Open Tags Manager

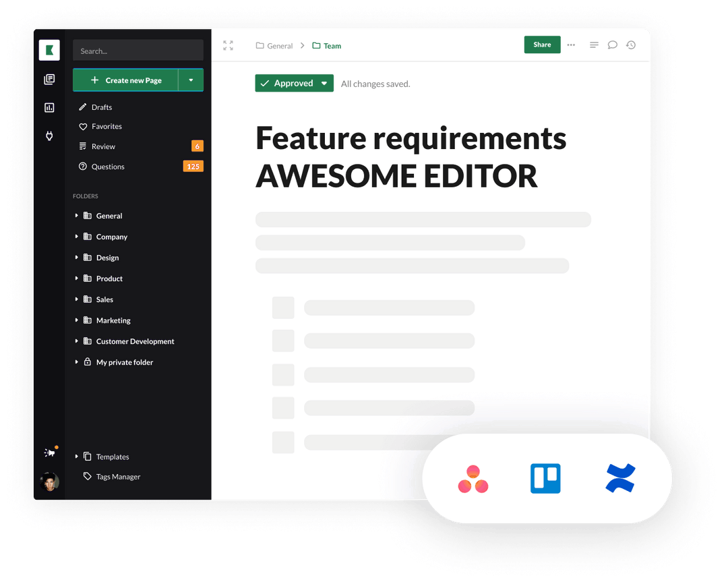pos(118,477)
